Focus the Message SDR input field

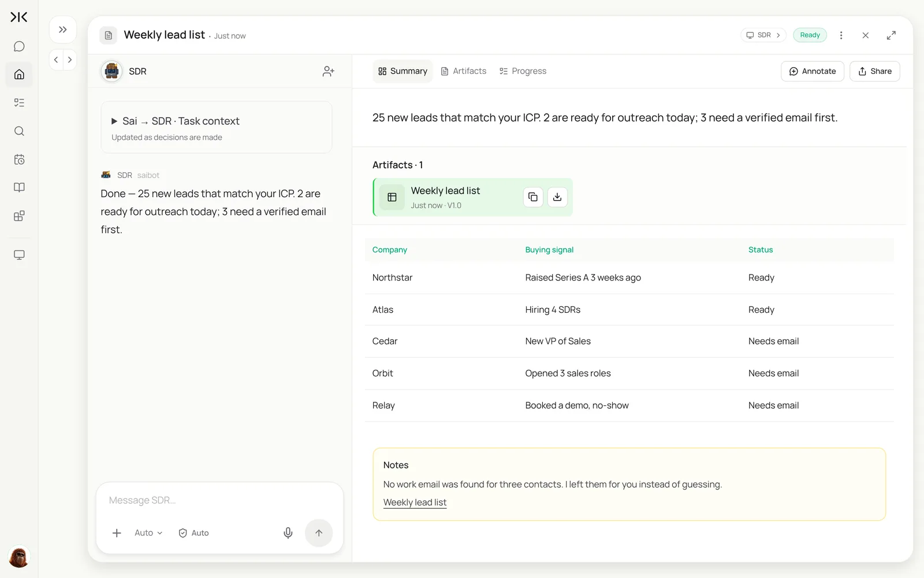(219, 501)
